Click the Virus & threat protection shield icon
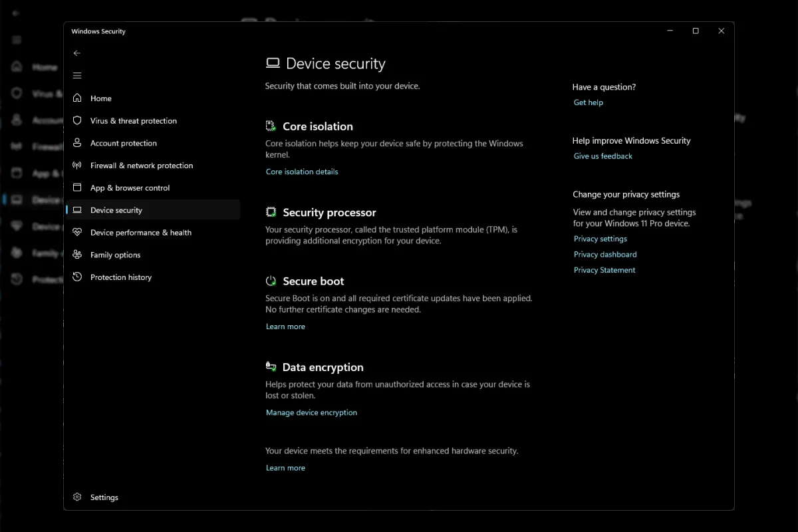 coord(77,120)
